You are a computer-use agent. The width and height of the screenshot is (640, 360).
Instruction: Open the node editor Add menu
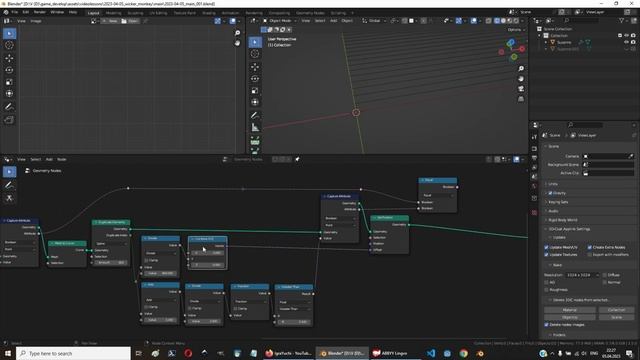49,159
